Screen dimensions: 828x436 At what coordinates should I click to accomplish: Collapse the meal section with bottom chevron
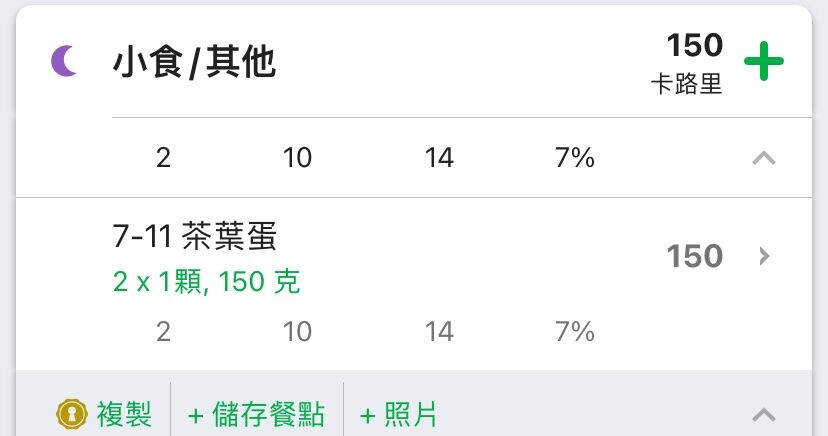point(764,414)
